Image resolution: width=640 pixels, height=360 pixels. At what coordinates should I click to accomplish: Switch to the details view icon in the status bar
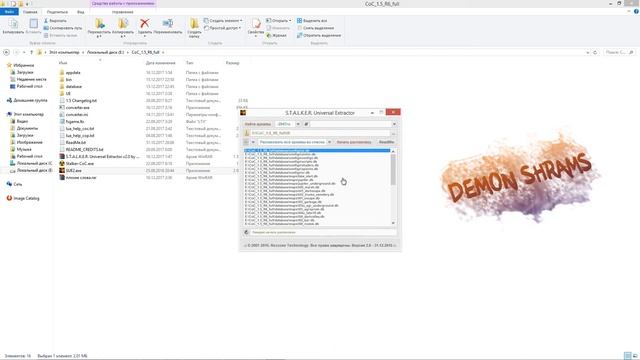click(x=628, y=356)
